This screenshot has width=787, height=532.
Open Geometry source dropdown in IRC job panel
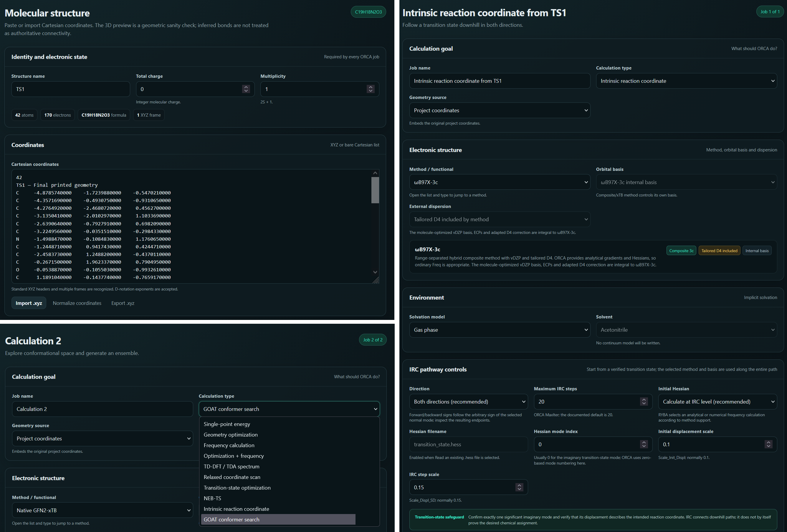(500, 110)
